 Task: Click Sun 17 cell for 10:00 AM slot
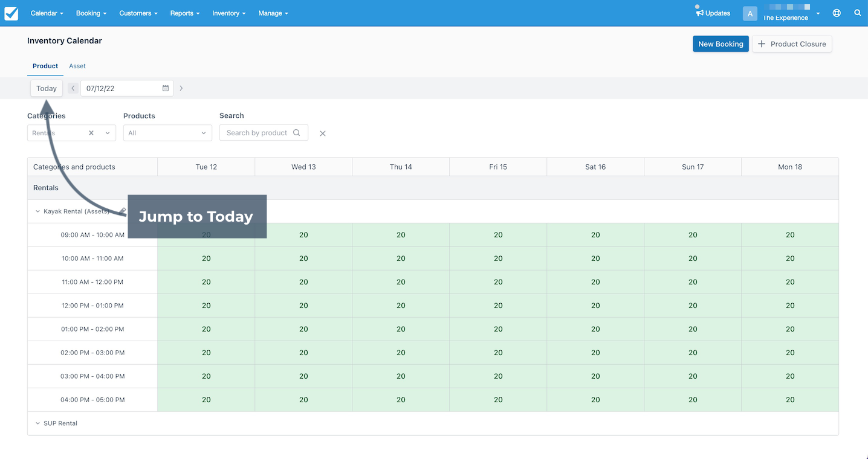click(693, 258)
